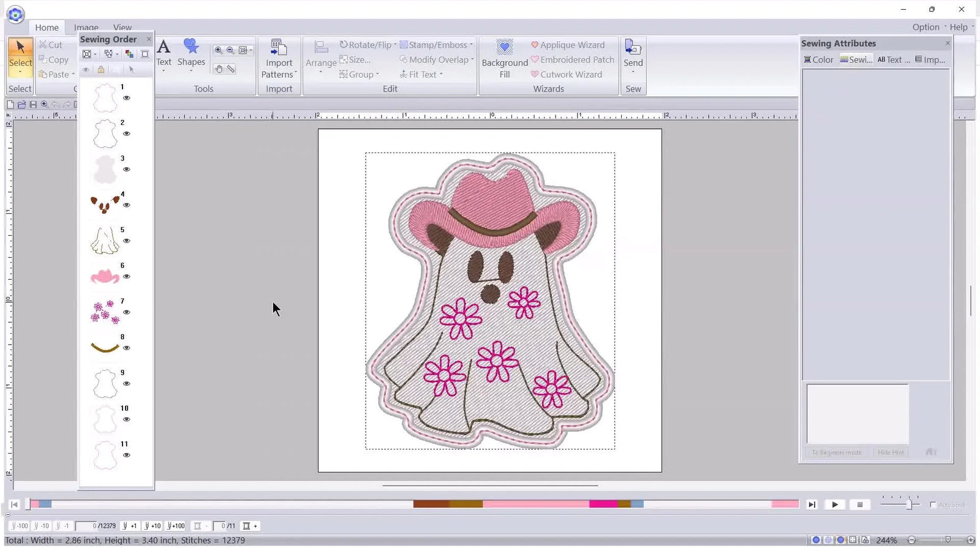Hide sewing order item 7 flowers

pos(126,312)
